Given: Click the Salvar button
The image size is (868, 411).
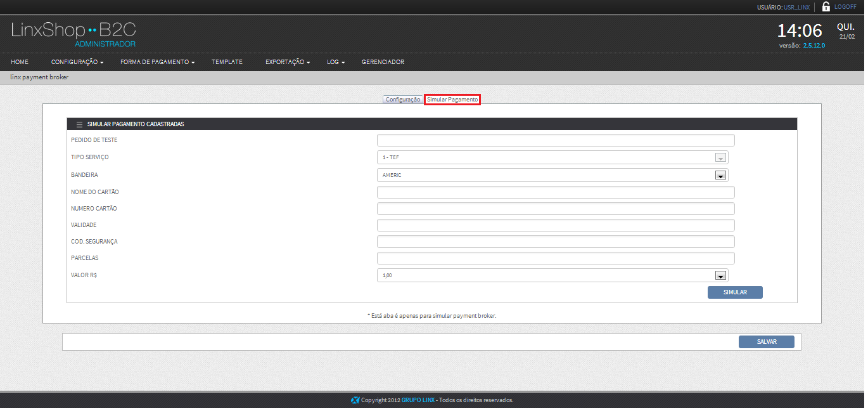Looking at the screenshot, I should point(767,342).
